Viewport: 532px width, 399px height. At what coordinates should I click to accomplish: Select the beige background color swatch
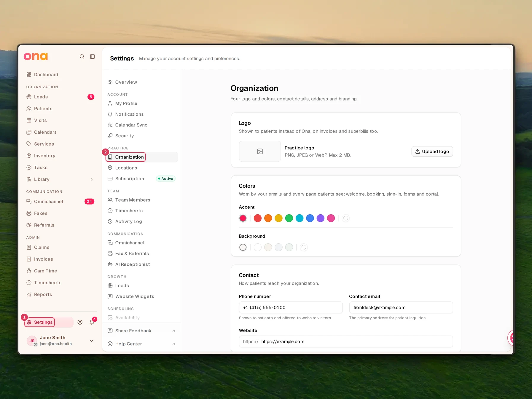pyautogui.click(x=268, y=247)
